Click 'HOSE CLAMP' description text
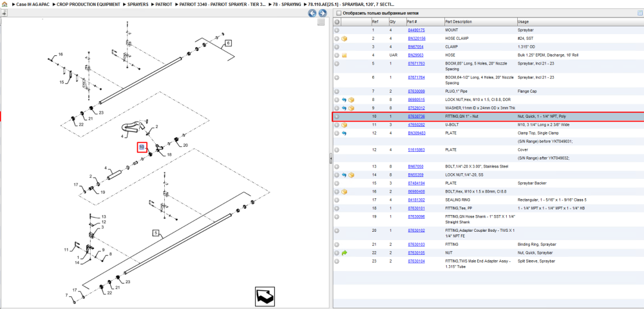The image size is (644, 309). [x=457, y=38]
